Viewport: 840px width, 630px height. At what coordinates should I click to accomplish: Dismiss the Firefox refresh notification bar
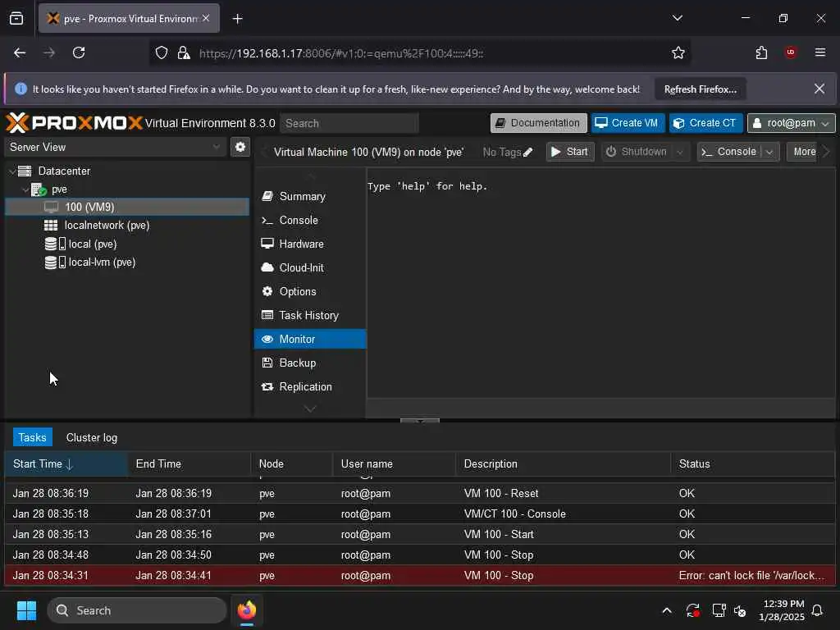pos(819,89)
